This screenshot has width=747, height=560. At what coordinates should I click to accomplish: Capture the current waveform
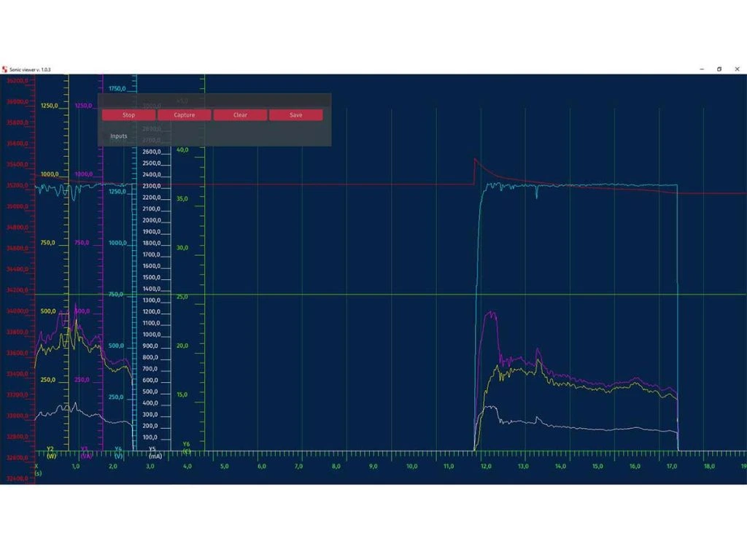pos(184,114)
